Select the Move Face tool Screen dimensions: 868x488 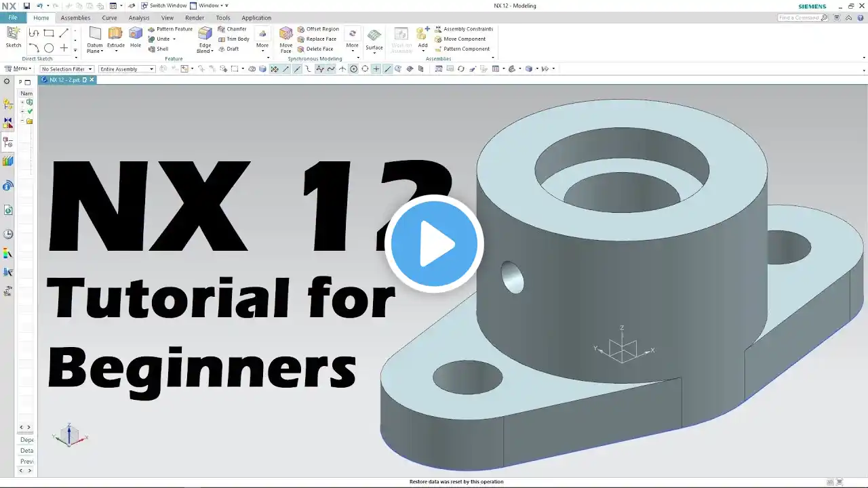[x=286, y=40]
